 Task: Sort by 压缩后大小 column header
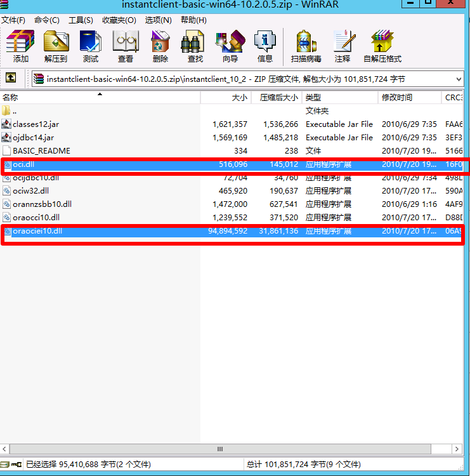pos(277,98)
